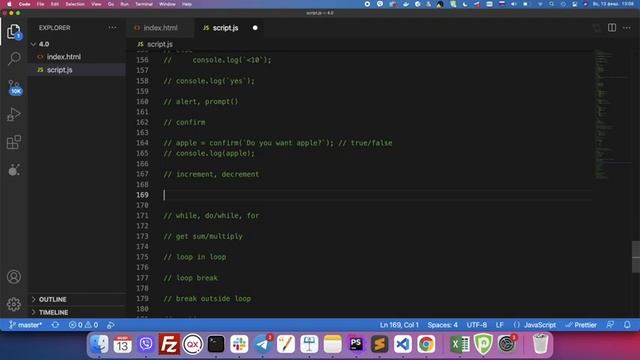Viewport: 640px width, 360px height.
Task: Switch to the index.html editor tab
Action: tap(160, 28)
